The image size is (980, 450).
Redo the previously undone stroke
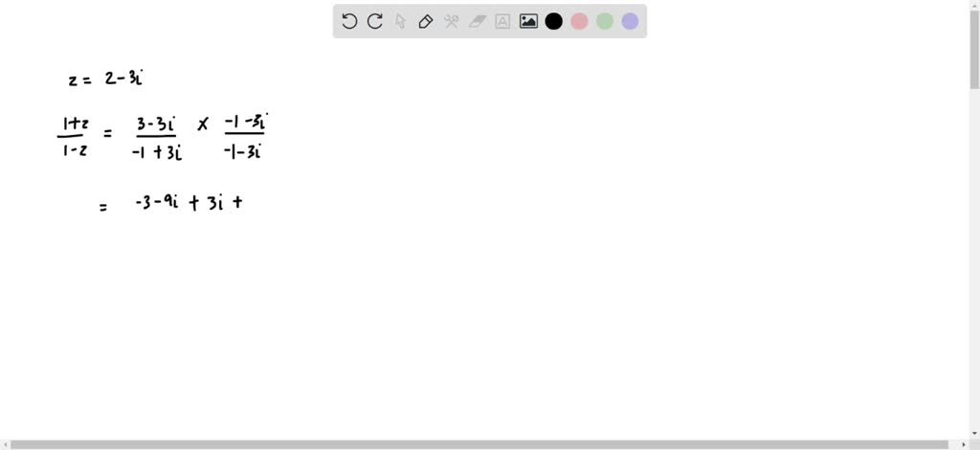pos(375,21)
